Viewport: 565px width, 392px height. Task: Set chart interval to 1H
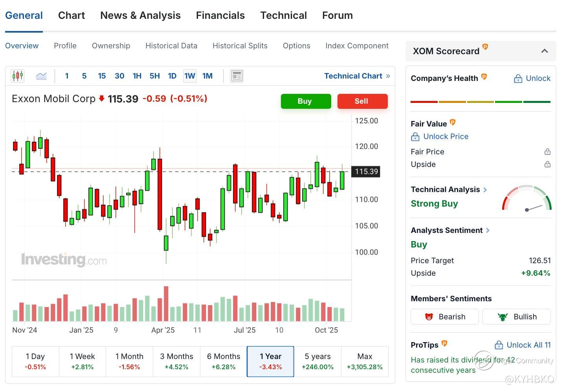coord(137,76)
